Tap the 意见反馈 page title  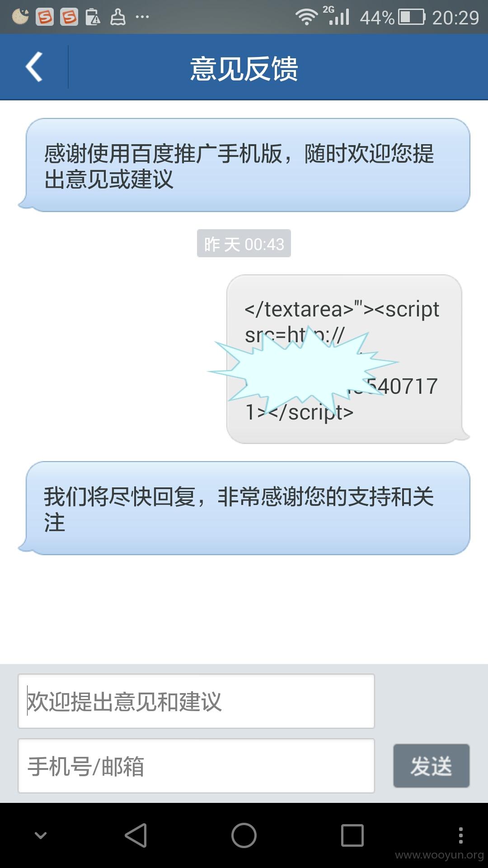click(244, 69)
